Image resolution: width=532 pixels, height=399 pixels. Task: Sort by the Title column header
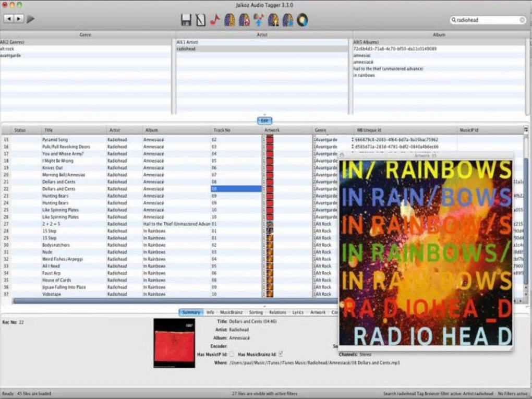tap(74, 130)
